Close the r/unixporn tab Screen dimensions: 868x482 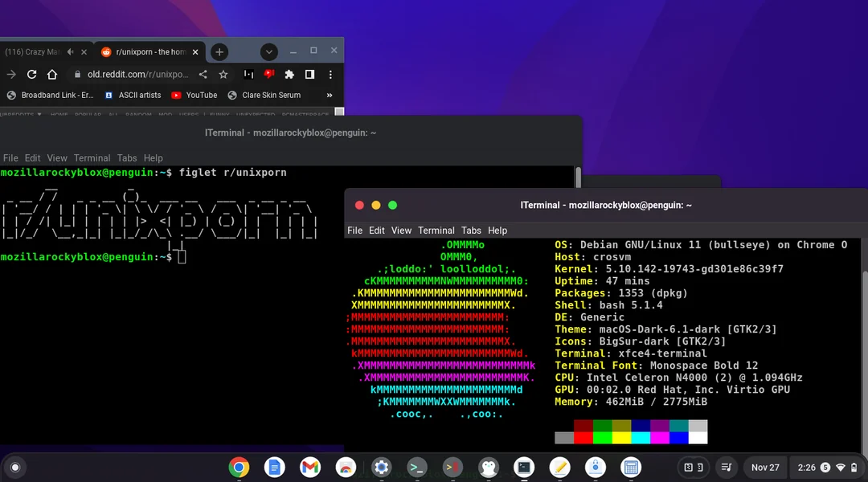(194, 52)
